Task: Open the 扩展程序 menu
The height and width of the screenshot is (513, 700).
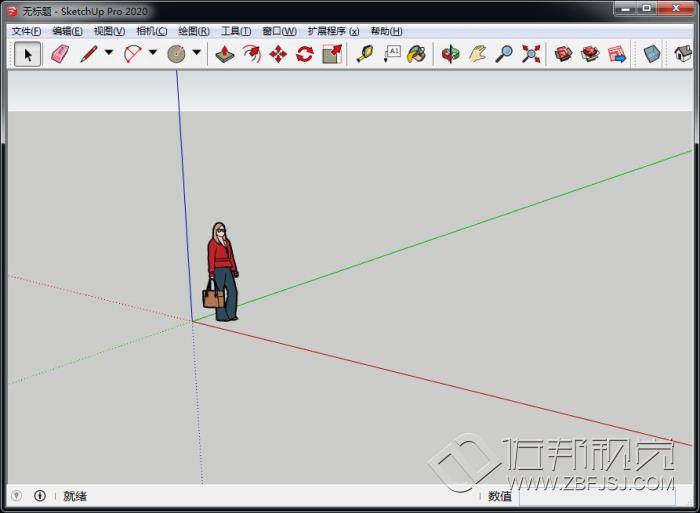Action: tap(333, 31)
